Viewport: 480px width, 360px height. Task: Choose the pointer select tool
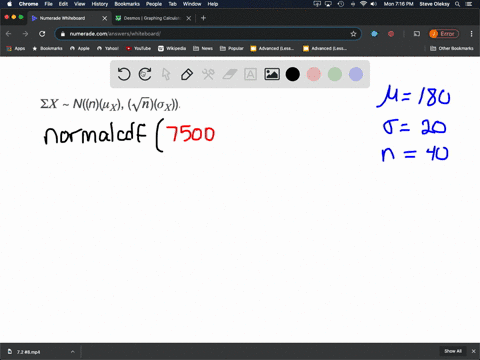point(166,74)
